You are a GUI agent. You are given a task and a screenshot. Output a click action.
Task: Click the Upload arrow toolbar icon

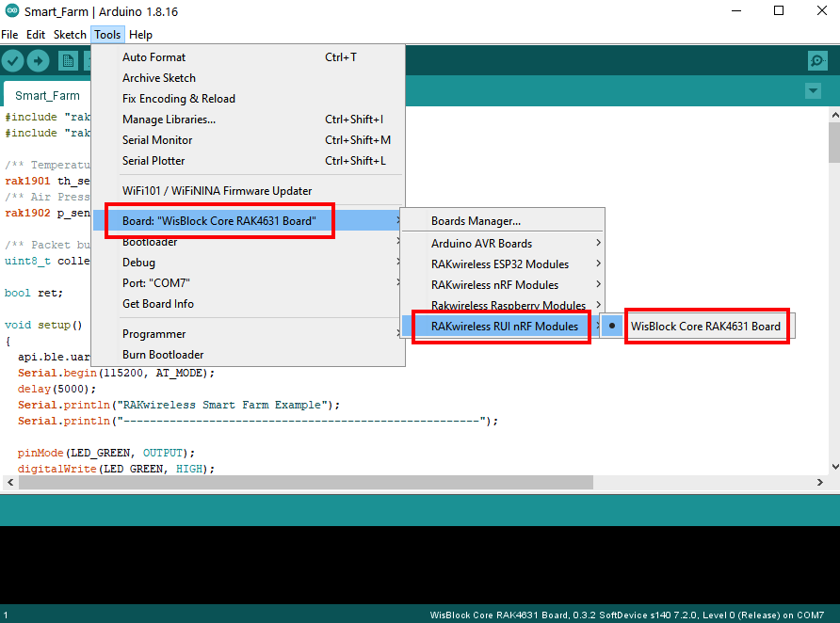coord(38,61)
